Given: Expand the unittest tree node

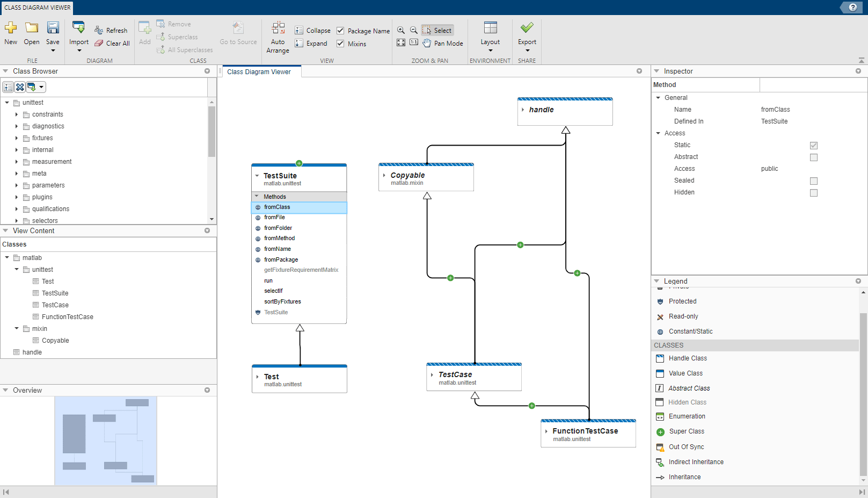Looking at the screenshot, I should (x=7, y=102).
